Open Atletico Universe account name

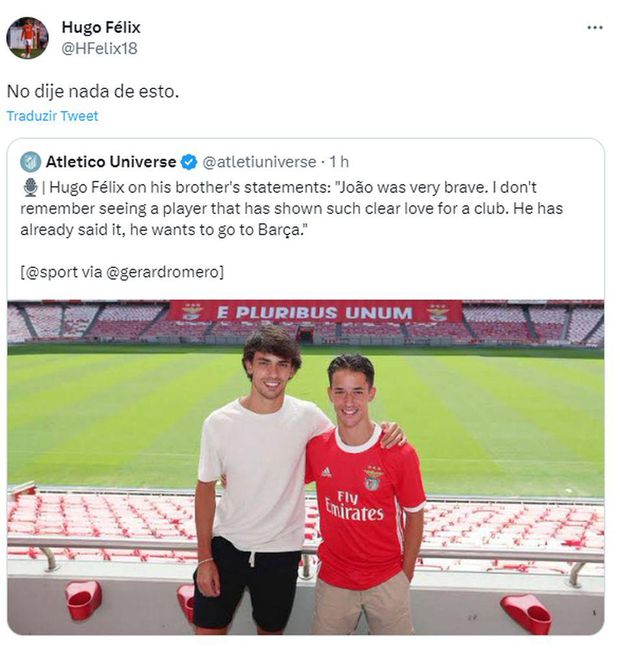click(x=111, y=162)
